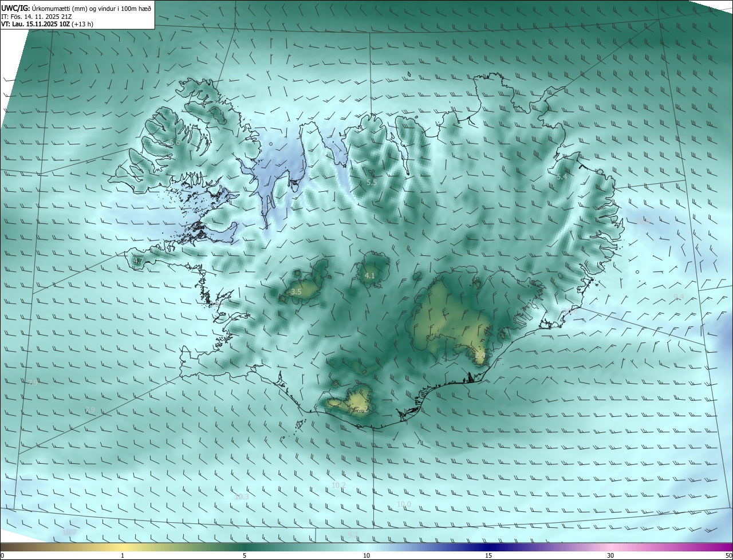Click the 10.7 value label
This screenshot has width=733, height=560.
coord(69,532)
